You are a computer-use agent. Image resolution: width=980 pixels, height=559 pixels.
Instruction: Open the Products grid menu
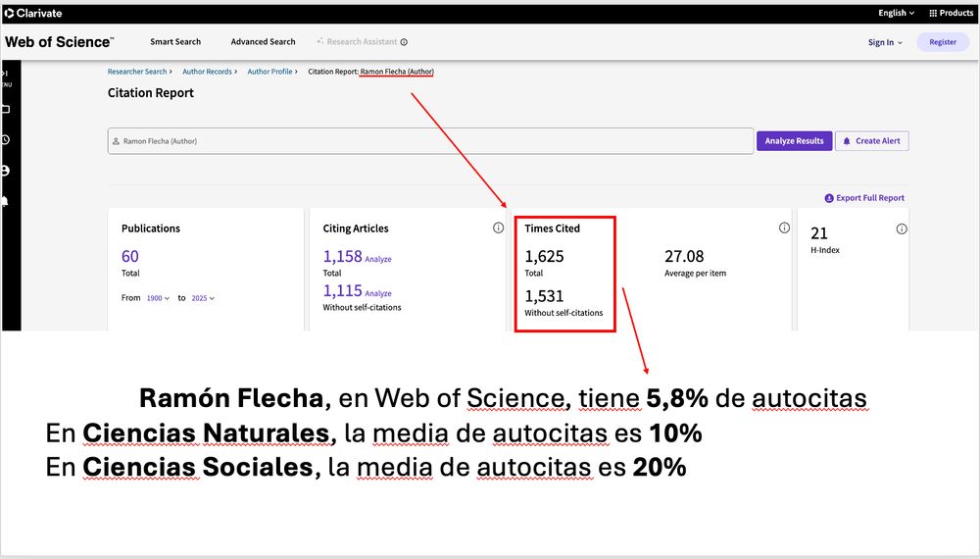(951, 13)
